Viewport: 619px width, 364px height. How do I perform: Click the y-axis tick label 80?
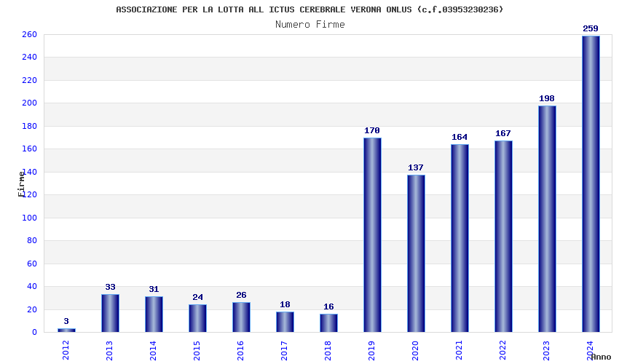point(32,240)
